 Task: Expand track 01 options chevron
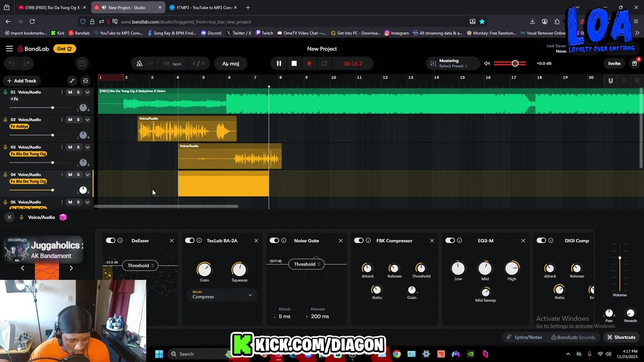(x=87, y=92)
